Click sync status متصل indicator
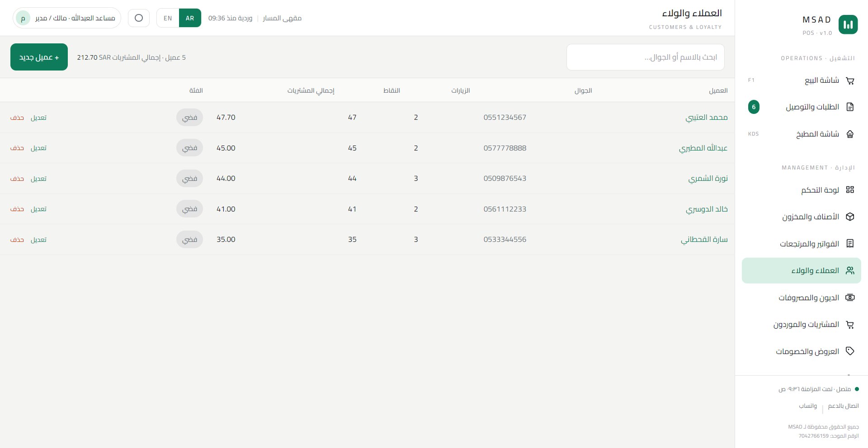 pyautogui.click(x=819, y=389)
